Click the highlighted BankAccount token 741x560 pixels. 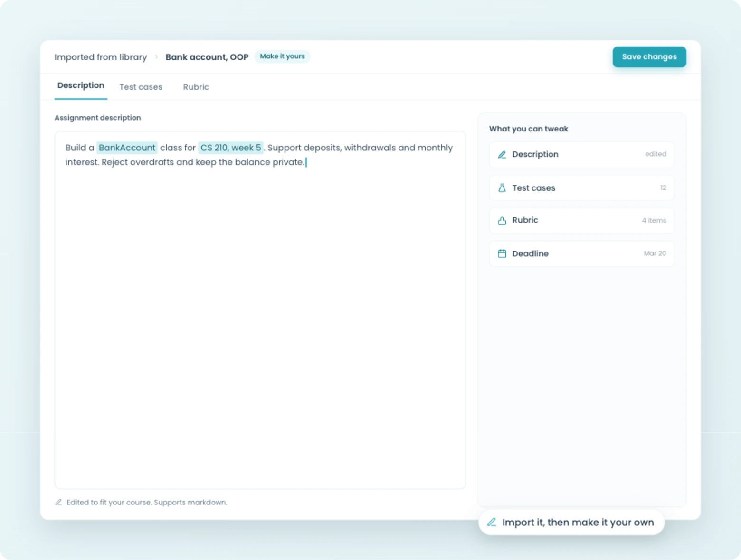pyautogui.click(x=127, y=148)
